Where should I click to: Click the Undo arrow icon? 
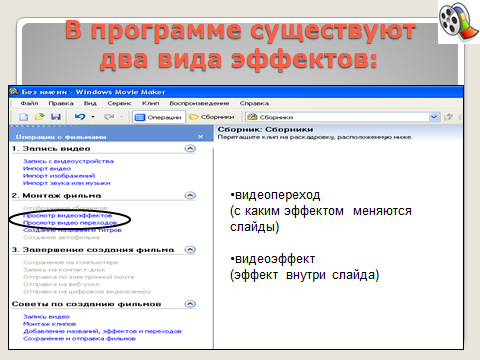tap(80, 117)
